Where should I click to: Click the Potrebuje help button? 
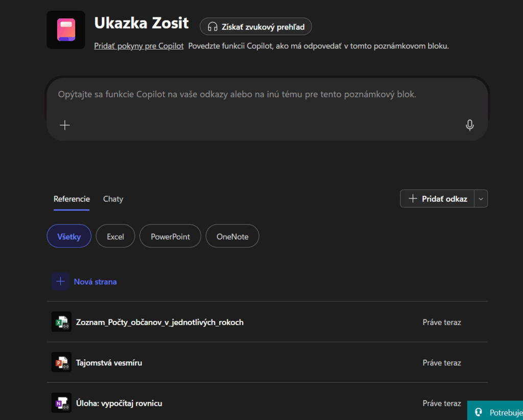tap(495, 411)
